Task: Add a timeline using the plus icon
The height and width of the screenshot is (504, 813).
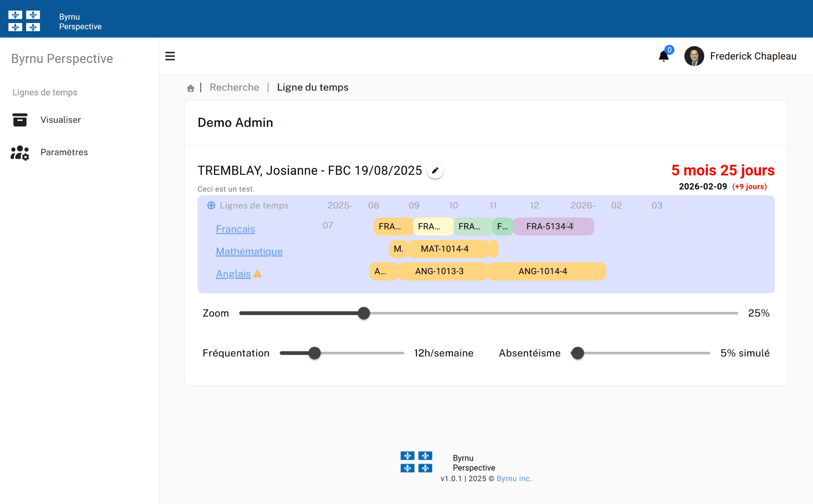Action: tap(211, 205)
